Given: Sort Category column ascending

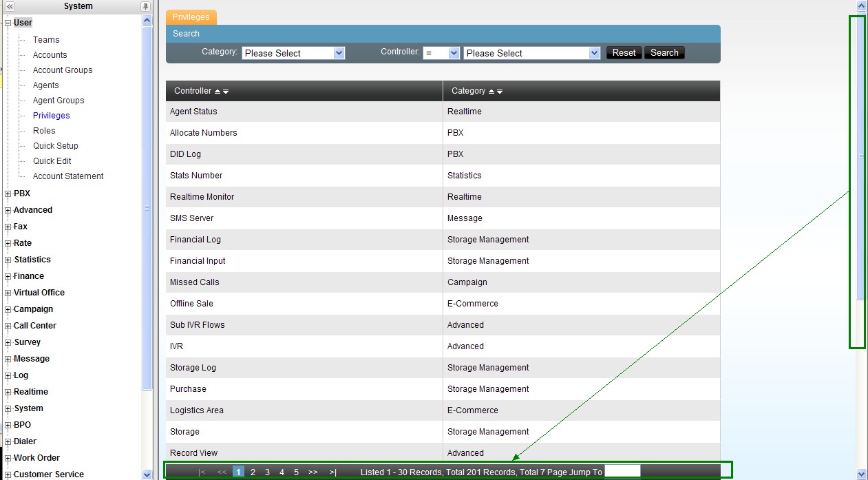Looking at the screenshot, I should [491, 92].
